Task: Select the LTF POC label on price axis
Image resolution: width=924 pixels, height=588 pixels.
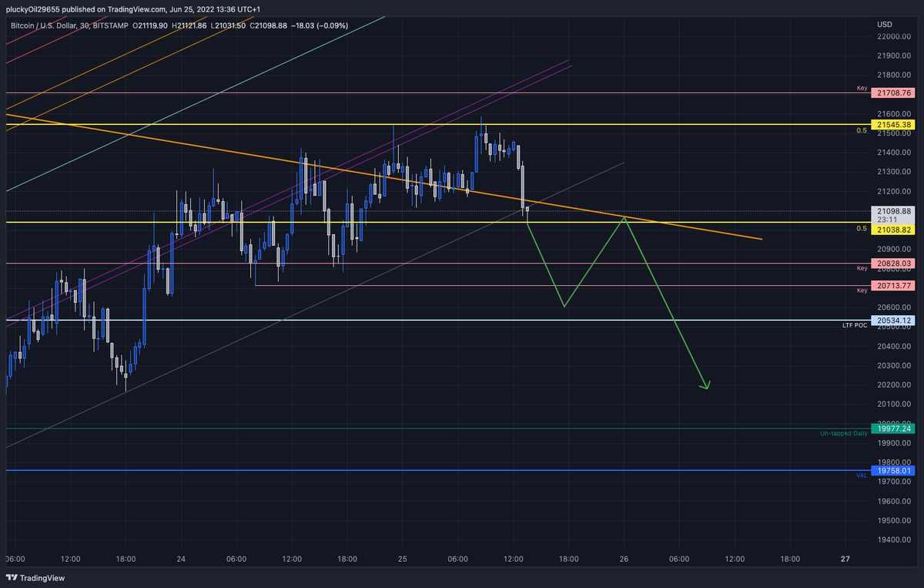Action: (855, 325)
